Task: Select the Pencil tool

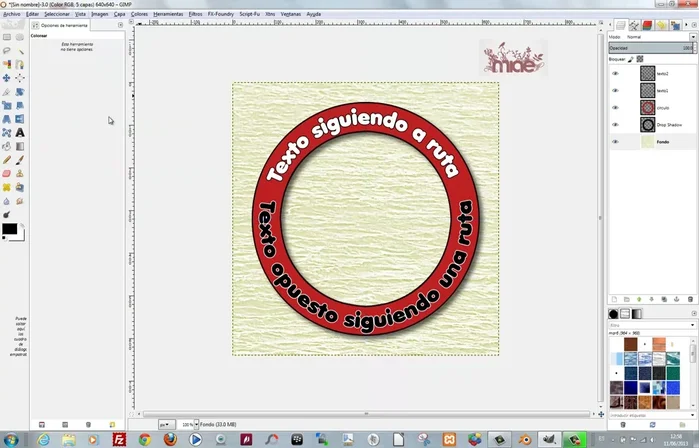Action: pyautogui.click(x=7, y=159)
